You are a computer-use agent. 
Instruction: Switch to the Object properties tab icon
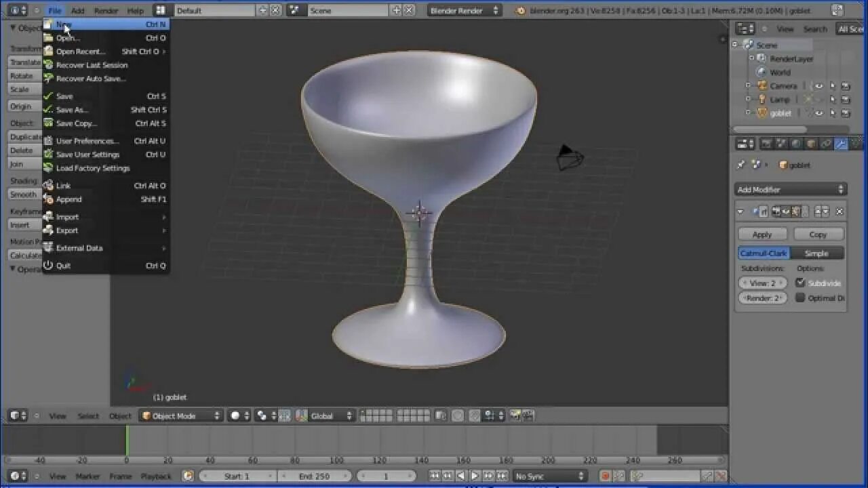pos(811,144)
